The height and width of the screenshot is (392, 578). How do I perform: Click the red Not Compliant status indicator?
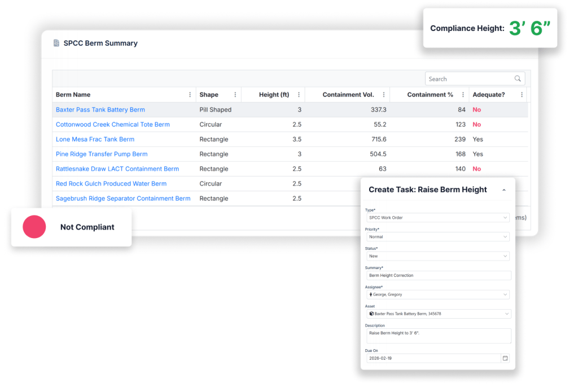click(34, 227)
